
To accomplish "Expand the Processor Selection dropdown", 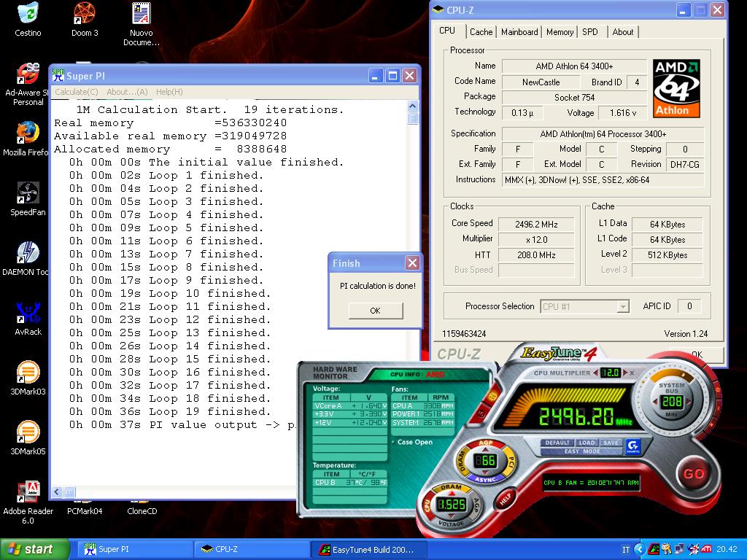I will tap(623, 307).
